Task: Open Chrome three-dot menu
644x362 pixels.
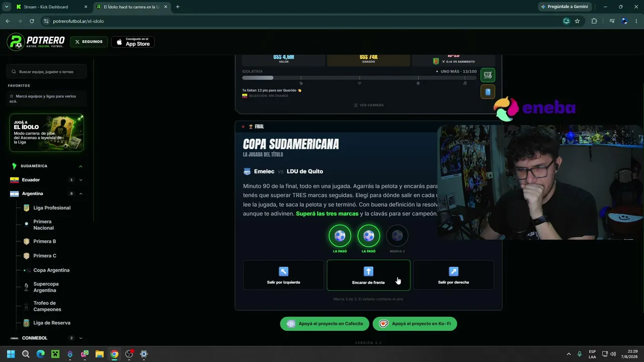Action: (637, 21)
